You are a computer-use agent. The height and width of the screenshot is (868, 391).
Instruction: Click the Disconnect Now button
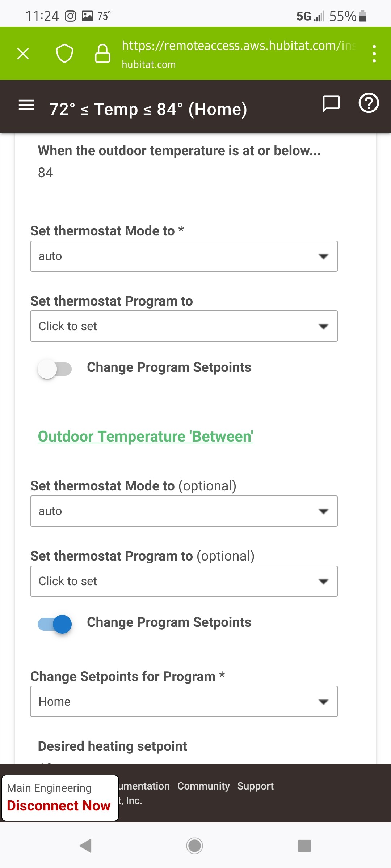[59, 805]
